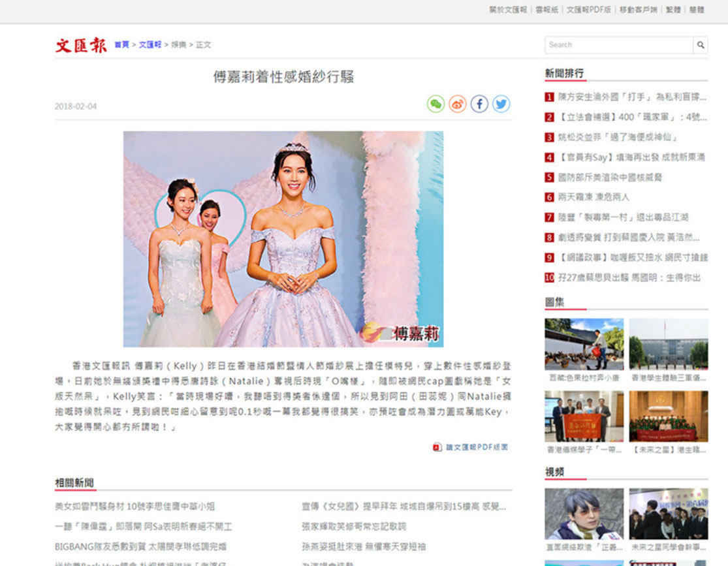The height and width of the screenshot is (566, 728).
Task: Open rank 10 news item 孖27歲蔡思貝
Action: coord(629,277)
